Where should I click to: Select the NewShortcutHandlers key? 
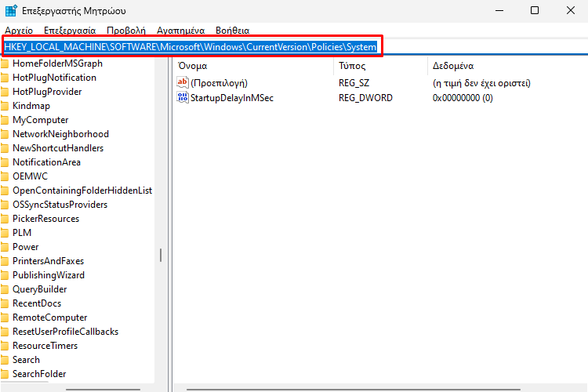coord(58,148)
